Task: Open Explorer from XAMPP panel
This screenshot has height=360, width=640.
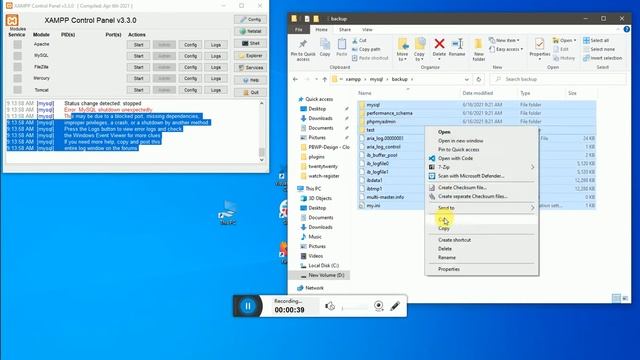Action: (250, 56)
